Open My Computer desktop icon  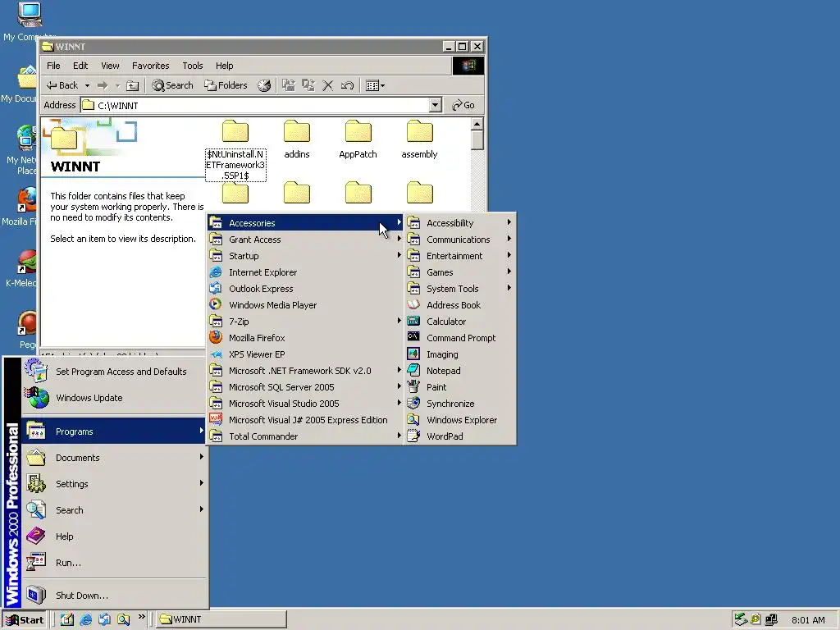[29, 21]
